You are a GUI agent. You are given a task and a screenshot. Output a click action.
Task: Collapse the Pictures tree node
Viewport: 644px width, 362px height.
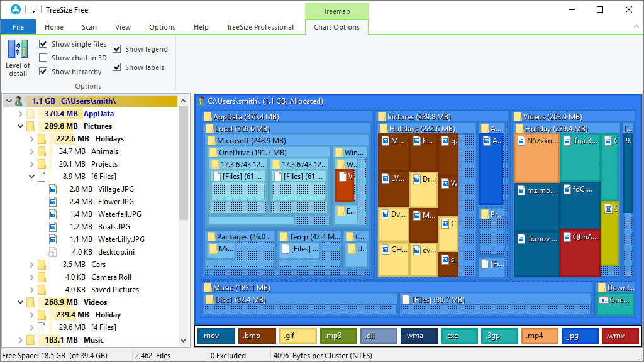pyautogui.click(x=20, y=126)
